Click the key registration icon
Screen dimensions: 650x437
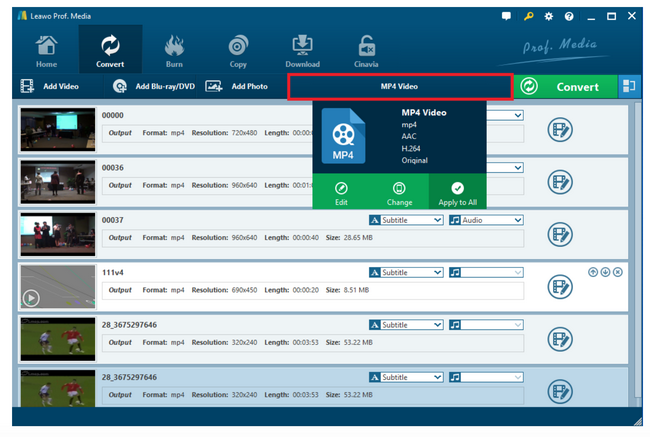pyautogui.click(x=528, y=16)
